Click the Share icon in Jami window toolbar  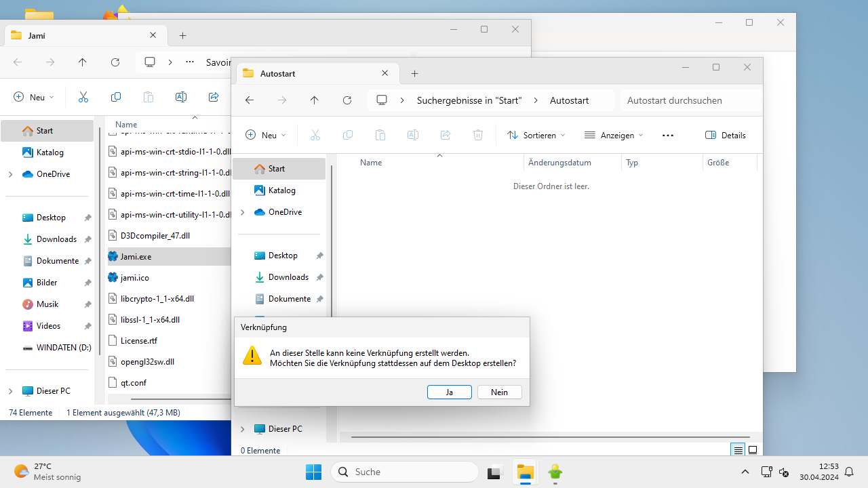[214, 97]
